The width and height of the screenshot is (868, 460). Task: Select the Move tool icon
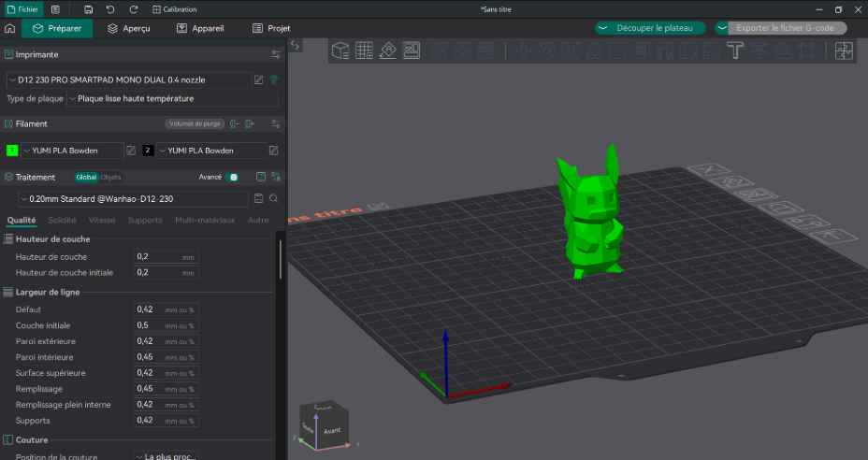523,50
